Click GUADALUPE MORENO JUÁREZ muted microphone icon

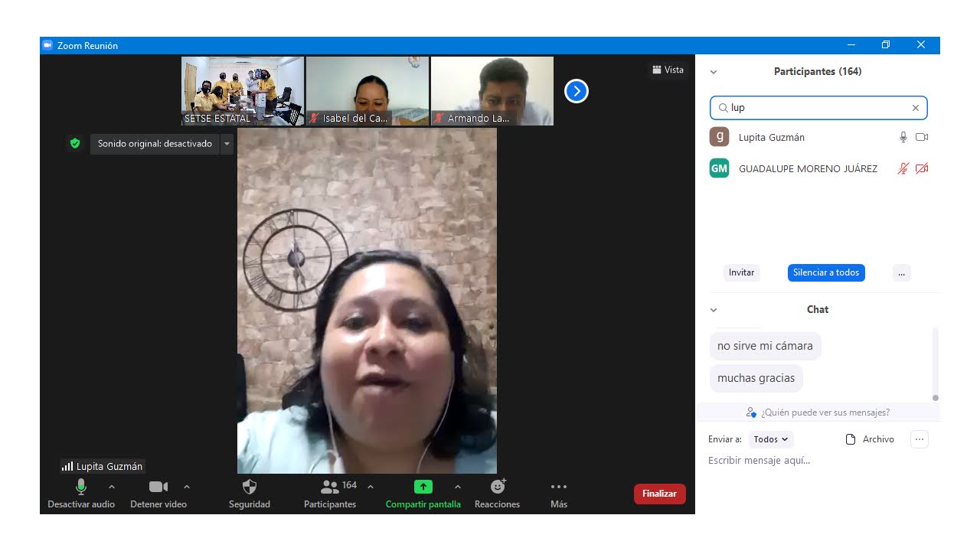903,168
